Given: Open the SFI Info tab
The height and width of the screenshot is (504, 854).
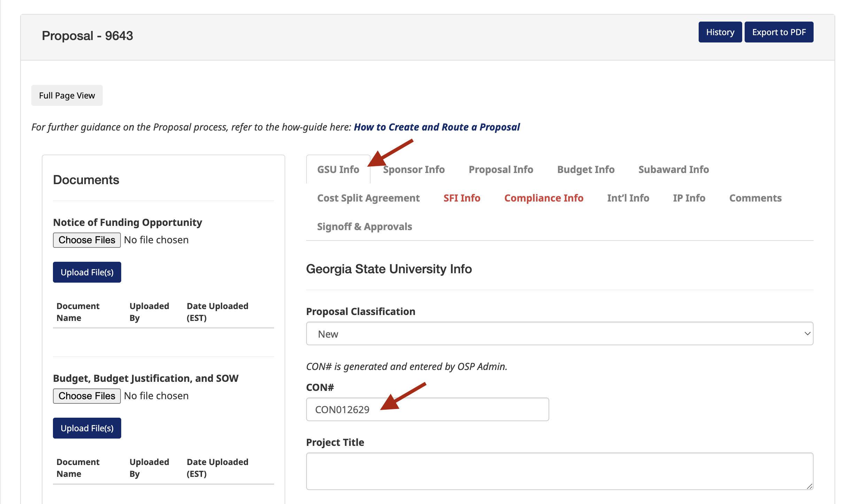Looking at the screenshot, I should coord(461,198).
